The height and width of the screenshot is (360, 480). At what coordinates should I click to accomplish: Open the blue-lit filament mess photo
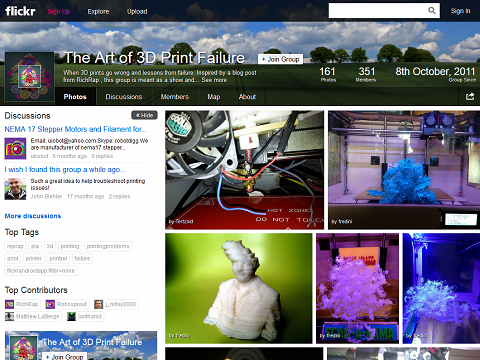coord(441,288)
